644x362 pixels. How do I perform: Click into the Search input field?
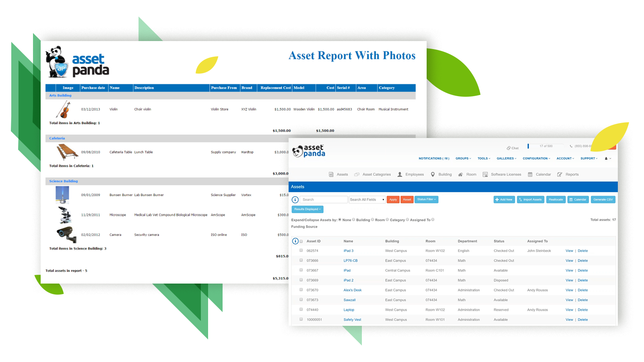coord(324,200)
